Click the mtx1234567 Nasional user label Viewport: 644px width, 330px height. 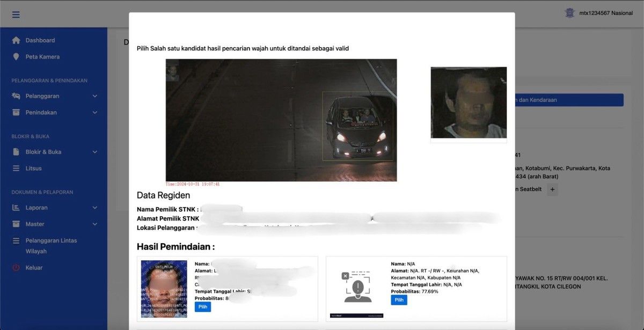606,13
